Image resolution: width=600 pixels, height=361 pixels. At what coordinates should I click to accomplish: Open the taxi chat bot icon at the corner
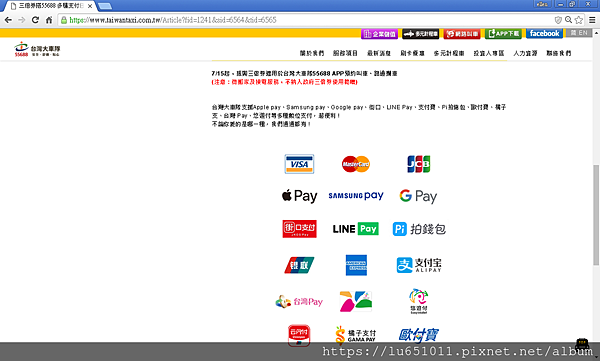tap(582, 345)
